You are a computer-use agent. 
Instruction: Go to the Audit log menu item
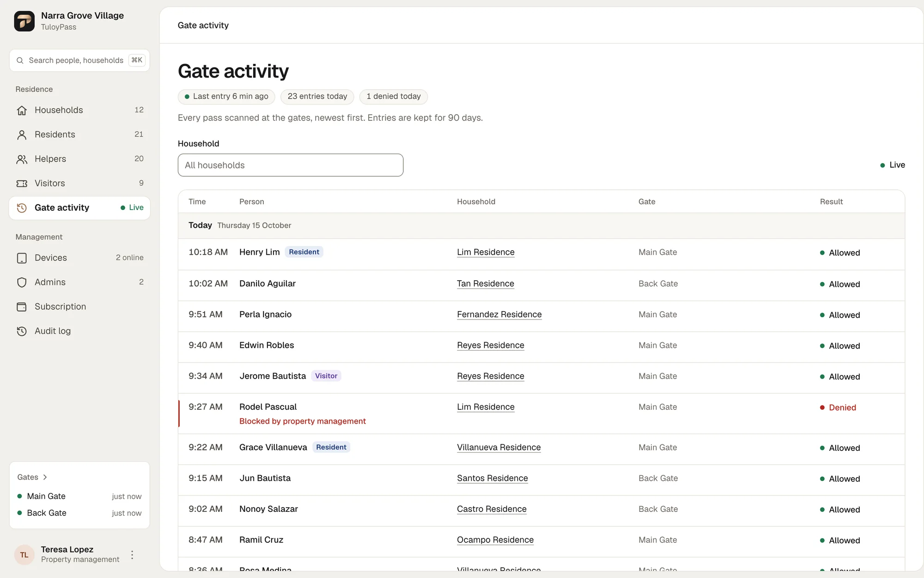point(79,331)
